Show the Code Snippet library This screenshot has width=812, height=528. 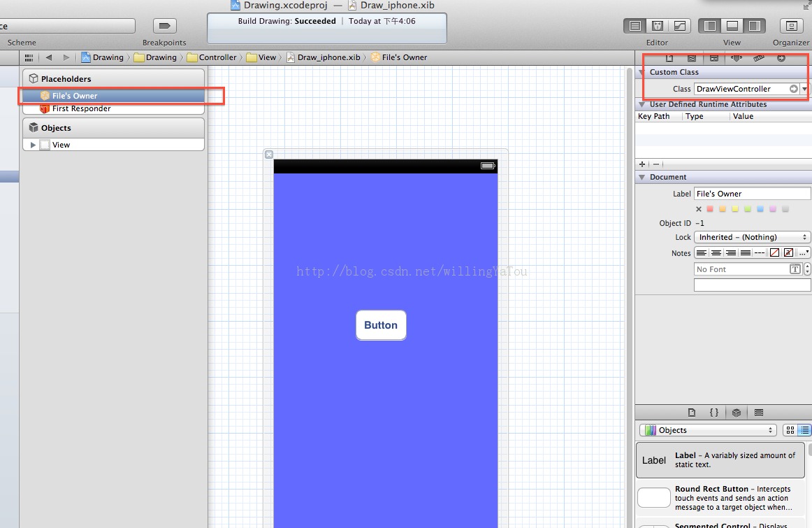coord(713,413)
